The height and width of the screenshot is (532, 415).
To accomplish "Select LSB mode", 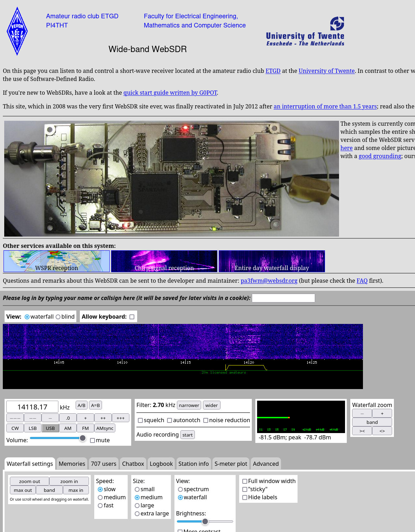I will click(33, 428).
